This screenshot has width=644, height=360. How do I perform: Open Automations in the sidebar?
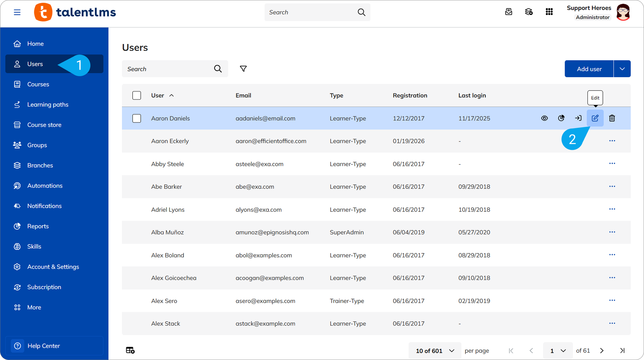click(x=54, y=185)
